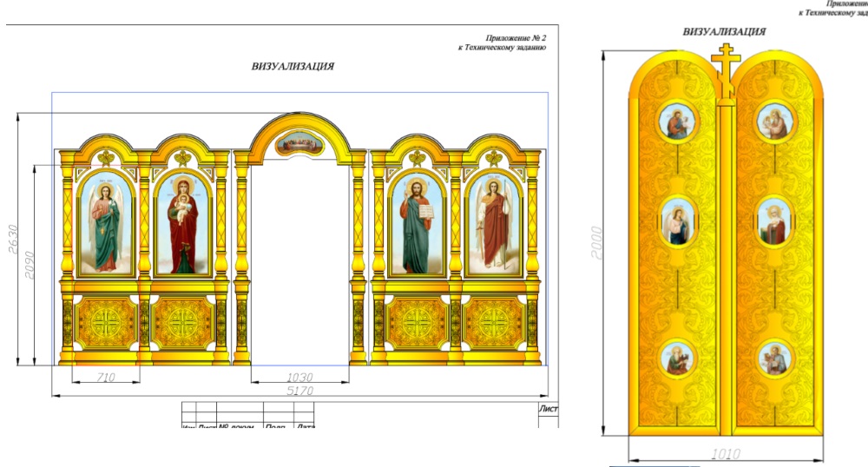The image size is (868, 467).
Task: Click the 5170 overall width dimension
Action: tap(300, 391)
